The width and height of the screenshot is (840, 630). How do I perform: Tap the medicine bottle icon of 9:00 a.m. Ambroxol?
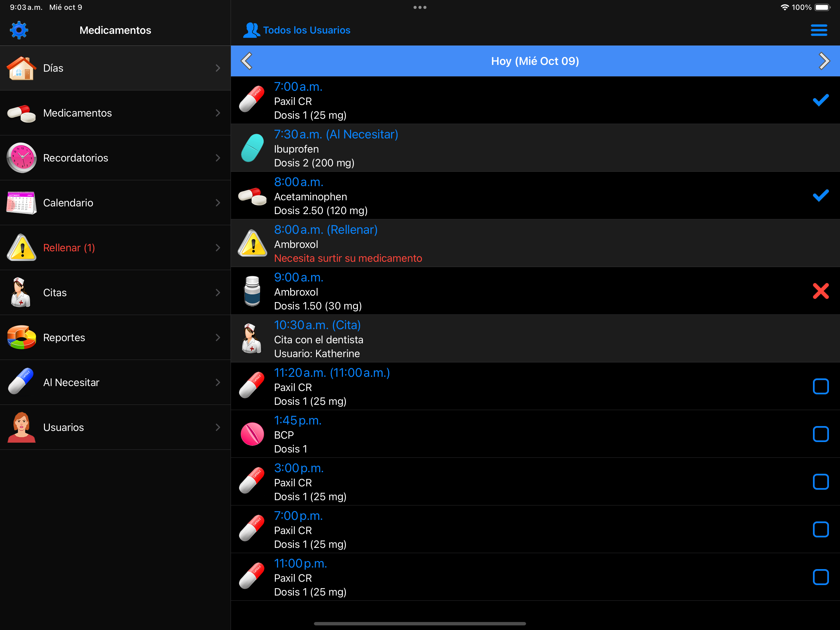(252, 291)
